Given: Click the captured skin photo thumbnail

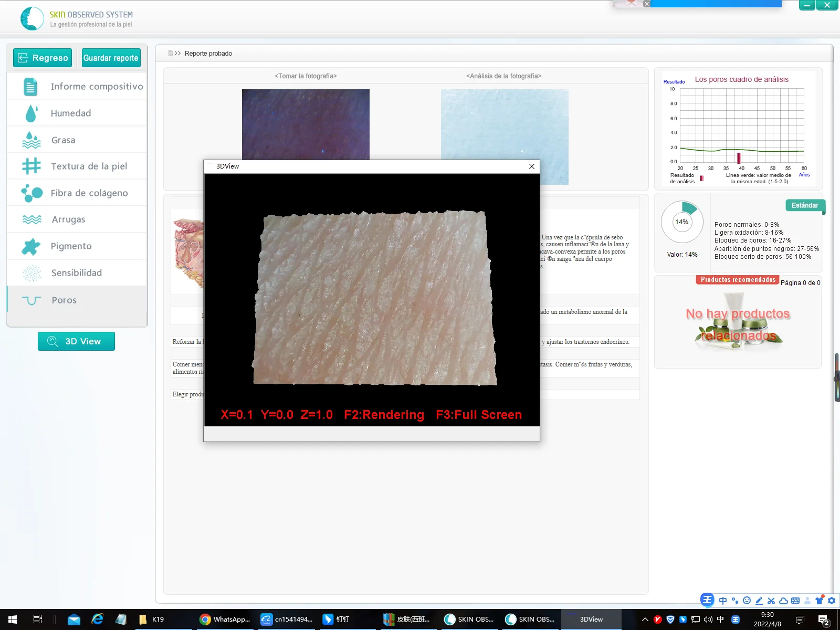Looking at the screenshot, I should [306, 124].
